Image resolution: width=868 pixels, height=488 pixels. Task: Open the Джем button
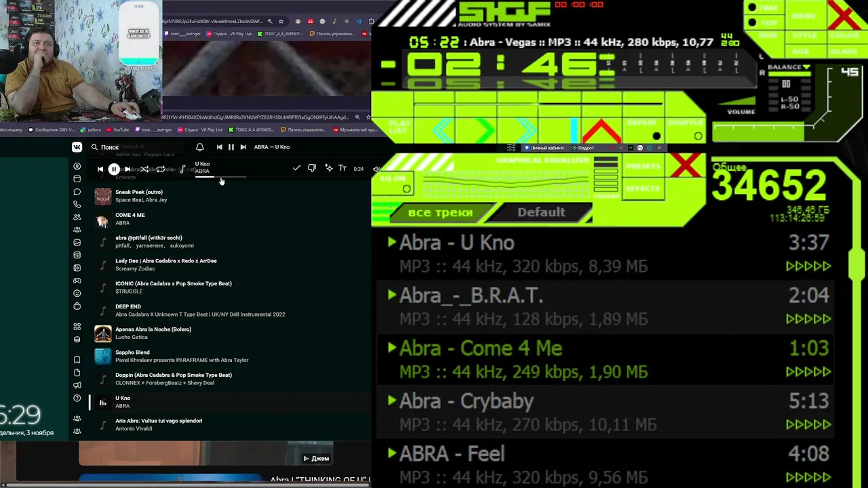pos(316,459)
